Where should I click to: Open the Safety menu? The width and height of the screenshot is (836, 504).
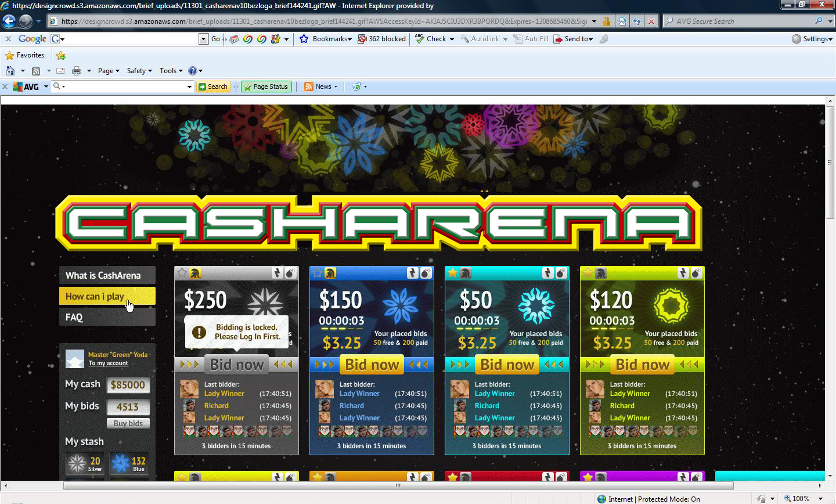(139, 71)
